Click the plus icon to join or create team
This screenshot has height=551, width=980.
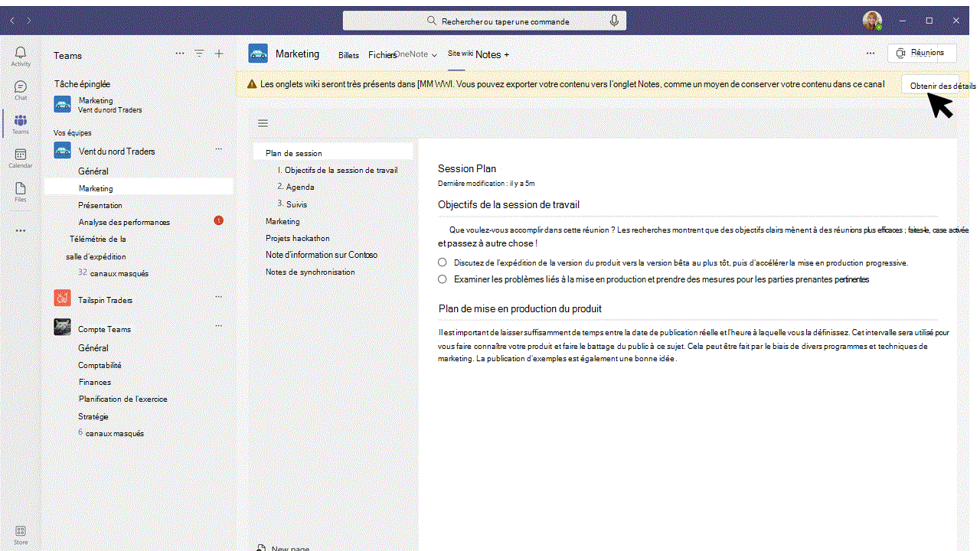pos(219,54)
